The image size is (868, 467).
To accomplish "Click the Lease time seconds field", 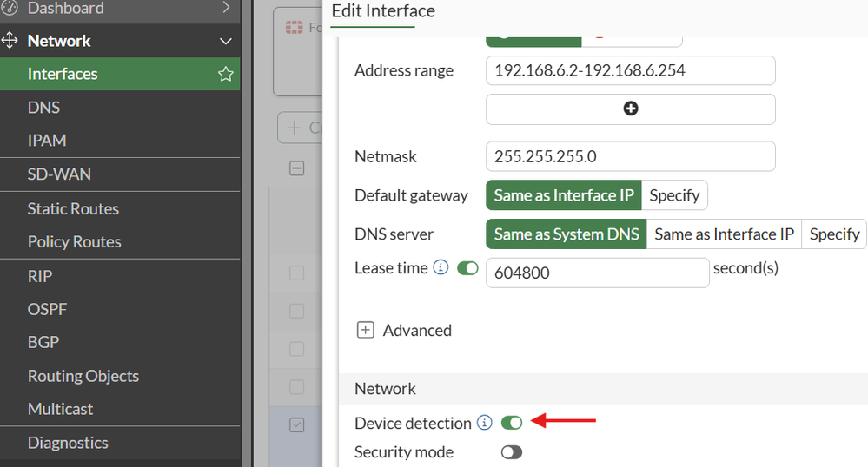I will tap(597, 273).
